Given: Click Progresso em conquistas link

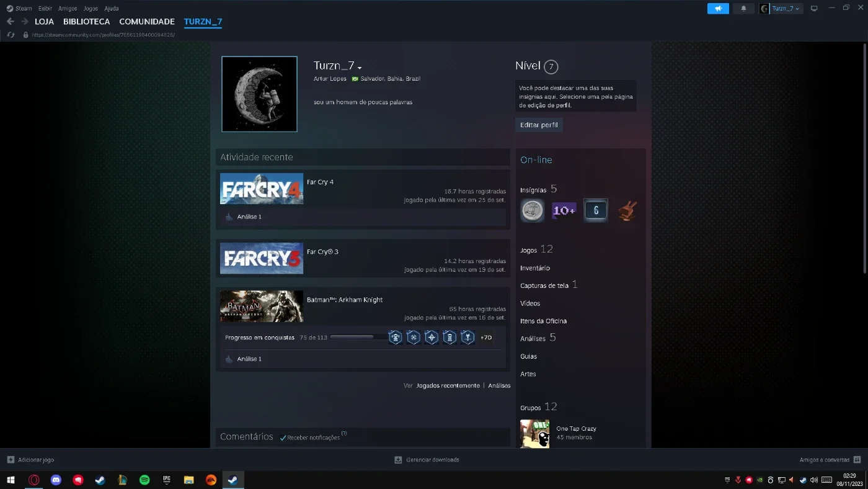Looking at the screenshot, I should click(x=260, y=338).
